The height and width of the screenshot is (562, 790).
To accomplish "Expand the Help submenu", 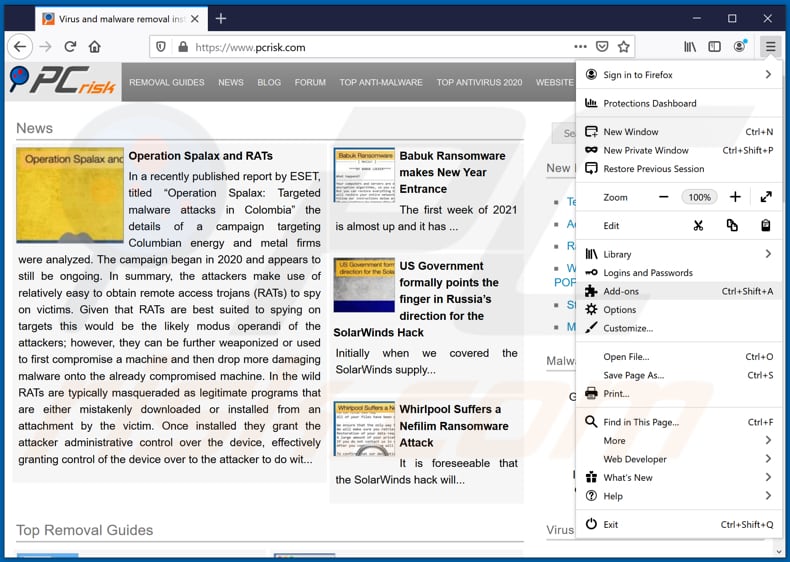I will [678, 496].
